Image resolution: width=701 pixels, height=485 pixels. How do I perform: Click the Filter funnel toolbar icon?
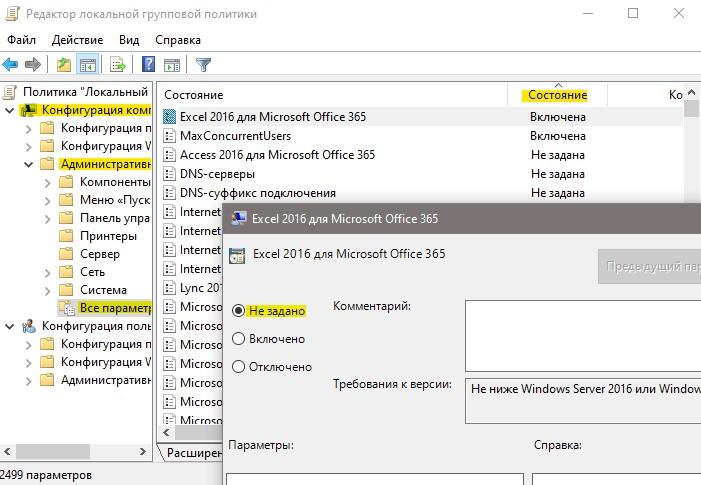[203, 65]
